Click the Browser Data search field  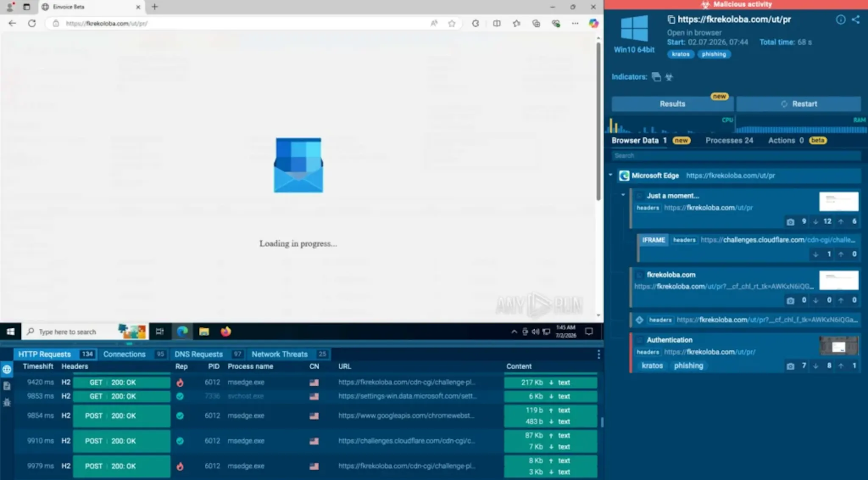point(736,156)
